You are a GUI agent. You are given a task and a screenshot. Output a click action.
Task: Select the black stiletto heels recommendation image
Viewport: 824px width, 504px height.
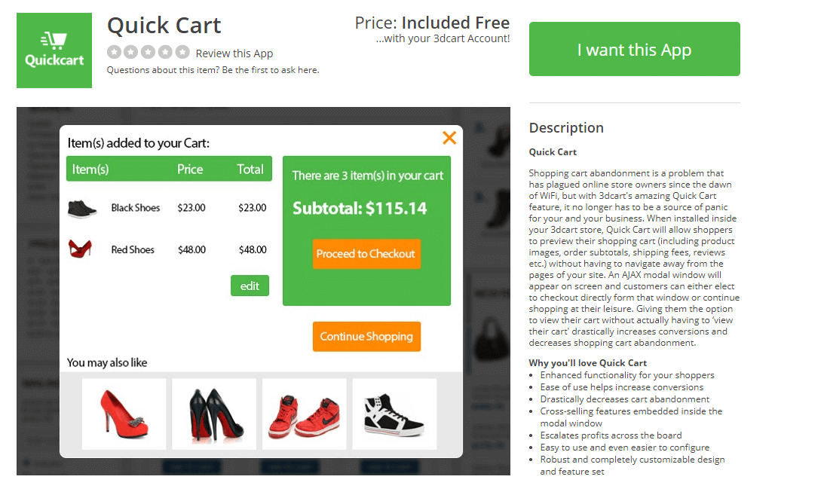click(214, 414)
